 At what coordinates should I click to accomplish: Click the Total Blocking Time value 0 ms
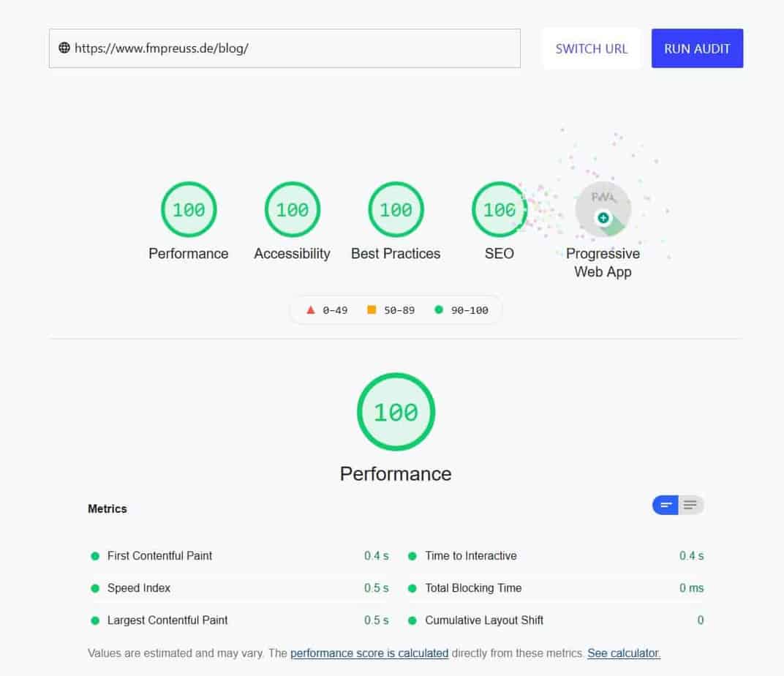(x=692, y=588)
